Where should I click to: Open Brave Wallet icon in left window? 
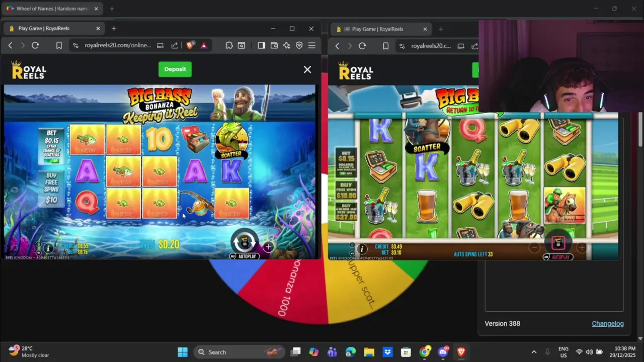[274, 45]
